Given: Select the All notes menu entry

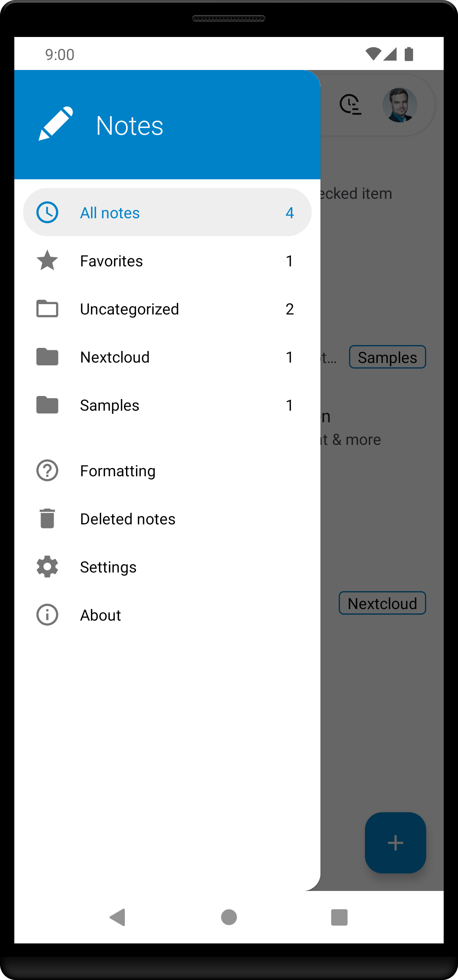Looking at the screenshot, I should click(x=167, y=212).
